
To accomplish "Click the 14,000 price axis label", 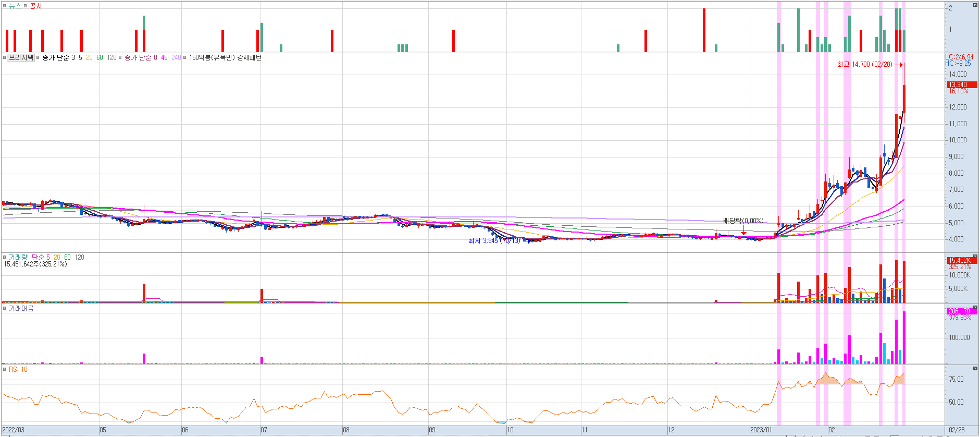I will (958, 75).
